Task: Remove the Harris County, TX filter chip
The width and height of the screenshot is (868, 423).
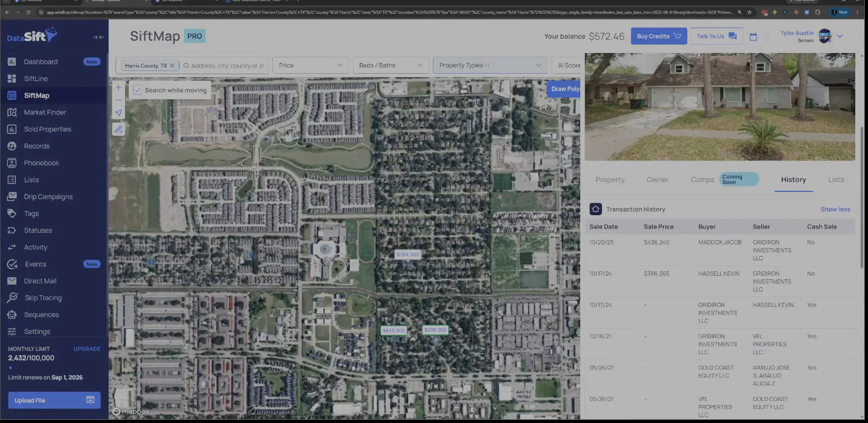Action: pos(172,66)
